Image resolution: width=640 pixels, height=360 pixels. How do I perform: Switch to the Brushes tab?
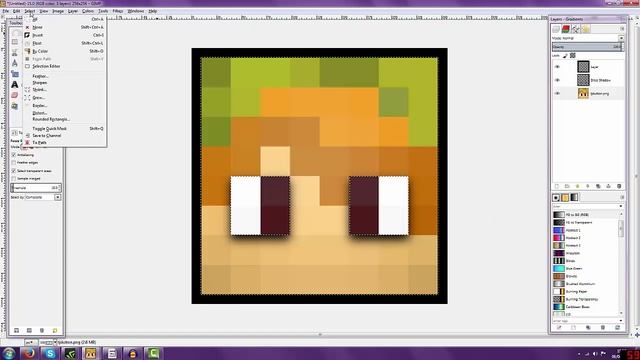coord(556,198)
